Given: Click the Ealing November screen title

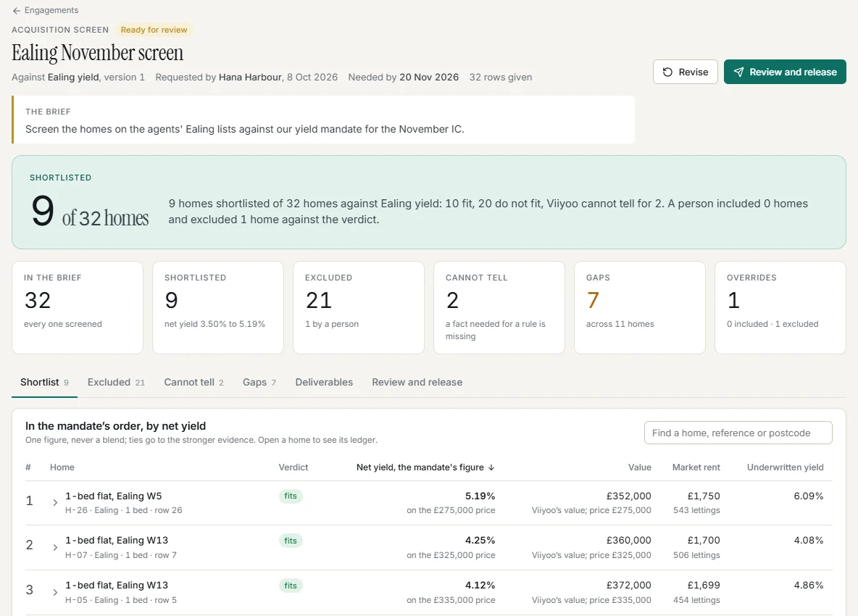Looking at the screenshot, I should [97, 53].
